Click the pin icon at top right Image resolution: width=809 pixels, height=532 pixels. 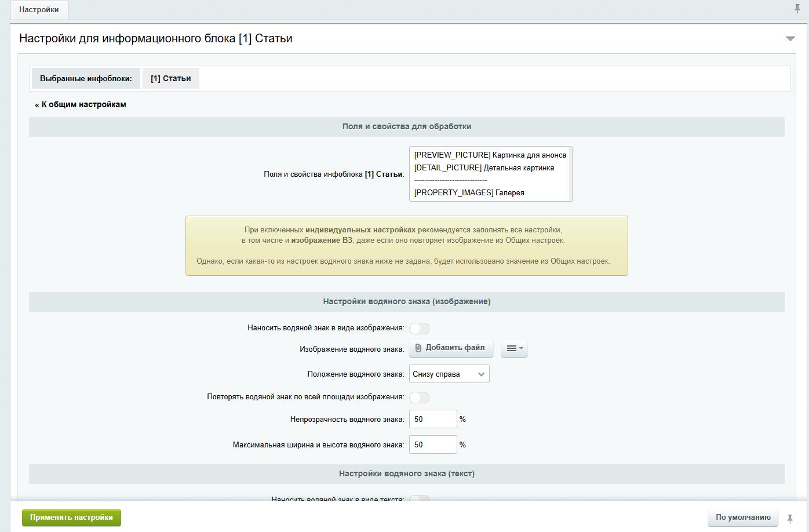coord(797,9)
